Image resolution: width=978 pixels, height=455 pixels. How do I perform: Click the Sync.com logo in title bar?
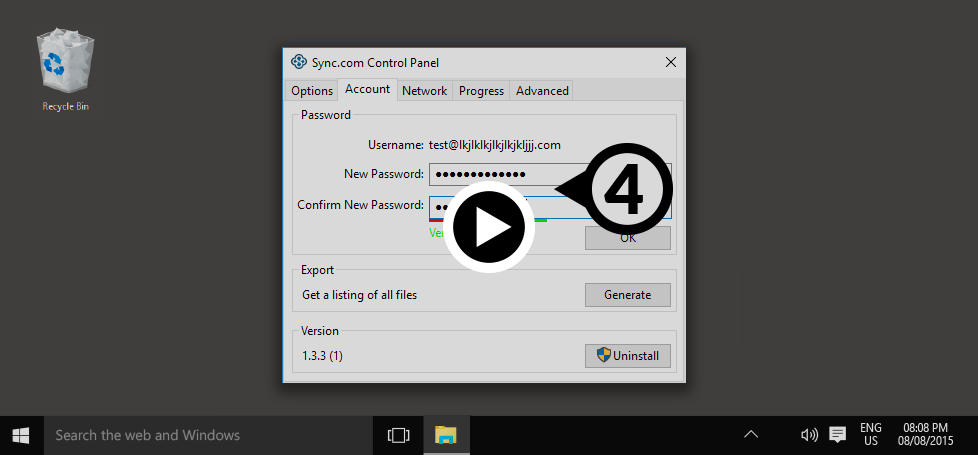[298, 62]
